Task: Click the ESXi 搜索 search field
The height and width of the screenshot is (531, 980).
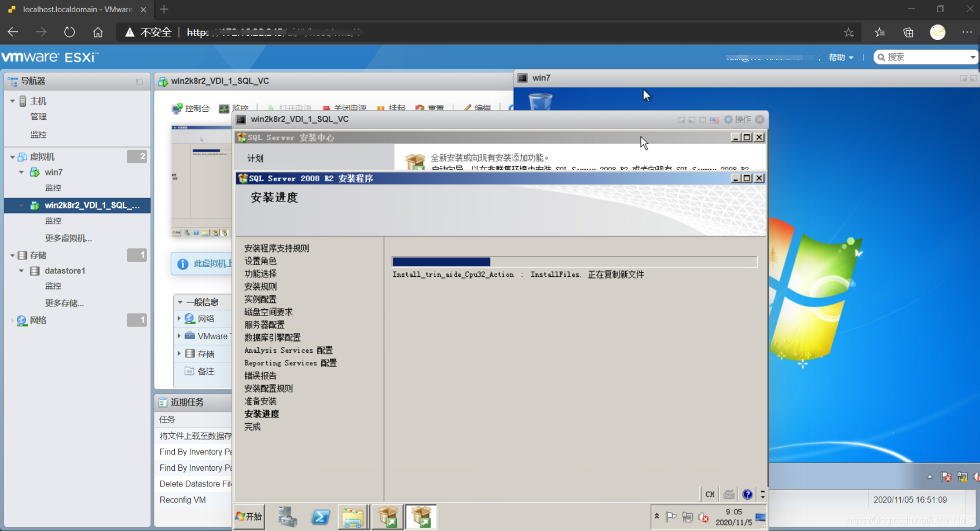Action: 924,57
